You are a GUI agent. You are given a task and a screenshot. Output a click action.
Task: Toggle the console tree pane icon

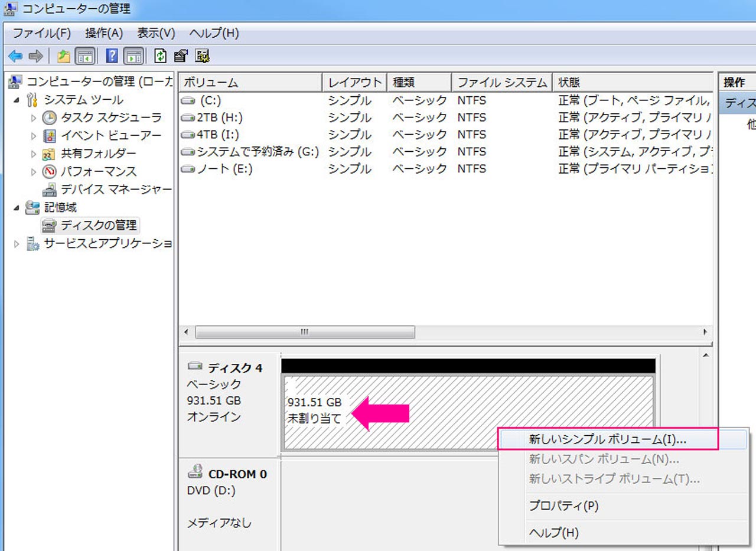pyautogui.click(x=85, y=56)
